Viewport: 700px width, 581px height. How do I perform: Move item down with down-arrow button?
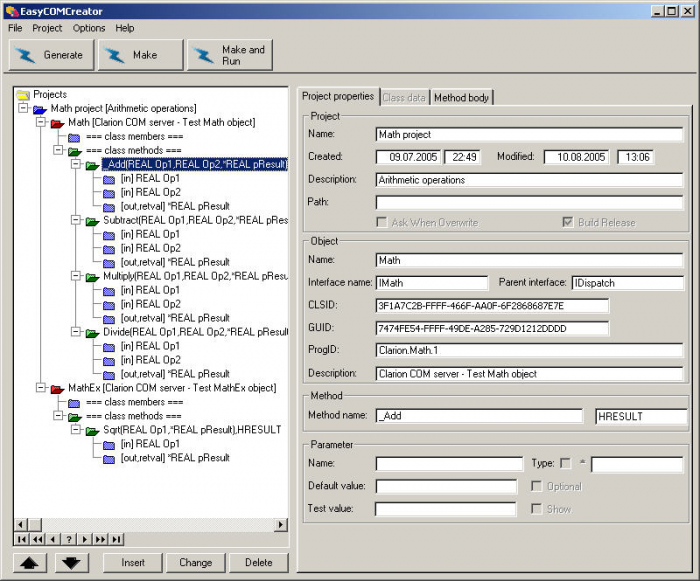[x=71, y=563]
